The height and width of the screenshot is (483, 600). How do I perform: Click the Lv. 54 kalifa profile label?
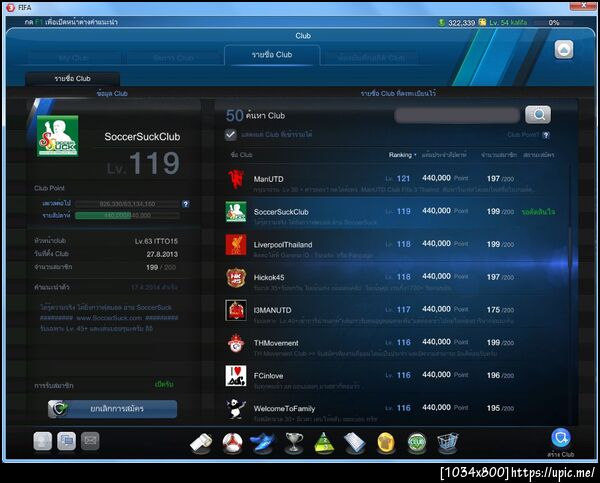point(508,23)
